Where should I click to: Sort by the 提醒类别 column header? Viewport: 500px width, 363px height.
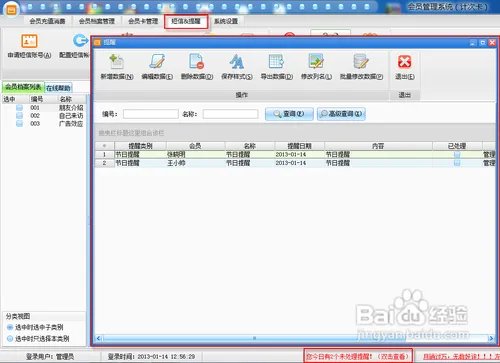tap(140, 146)
